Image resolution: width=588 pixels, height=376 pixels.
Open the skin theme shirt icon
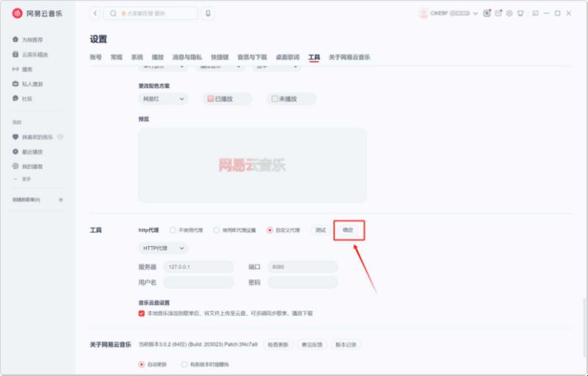[x=520, y=13]
